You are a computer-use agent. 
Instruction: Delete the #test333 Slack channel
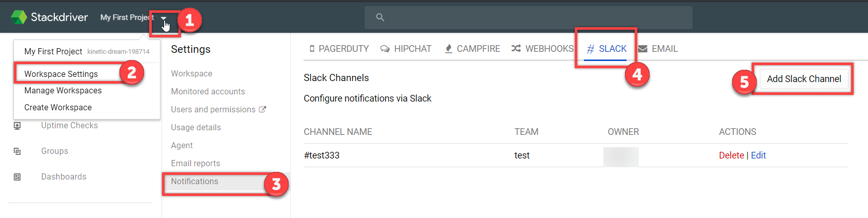731,155
